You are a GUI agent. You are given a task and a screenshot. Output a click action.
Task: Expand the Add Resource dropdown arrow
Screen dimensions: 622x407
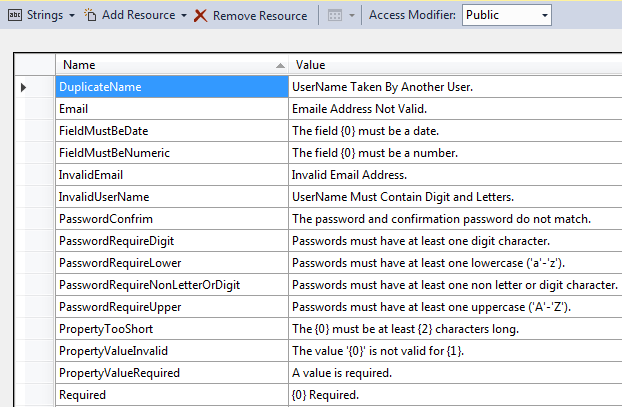184,16
